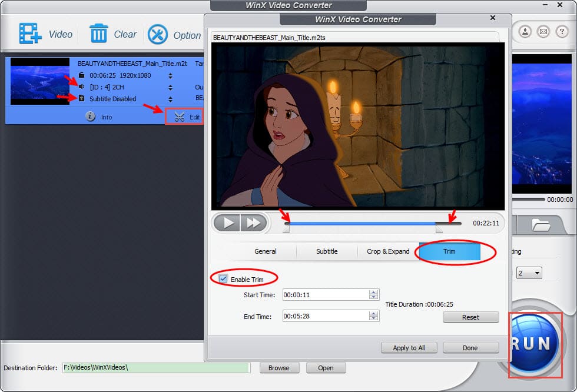Open the dropdown showing value 2

[x=529, y=273]
